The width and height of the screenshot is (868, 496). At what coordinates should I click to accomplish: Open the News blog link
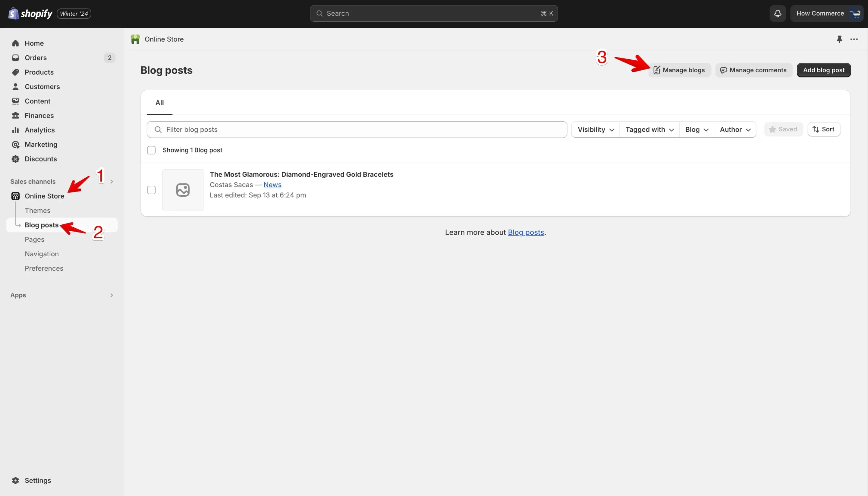tap(272, 185)
